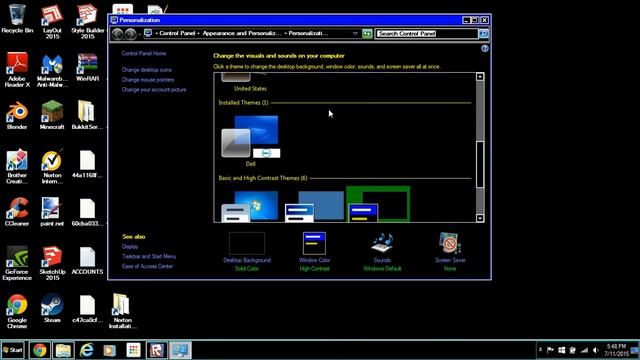Open Windows Media Player from taskbar

tap(110, 350)
